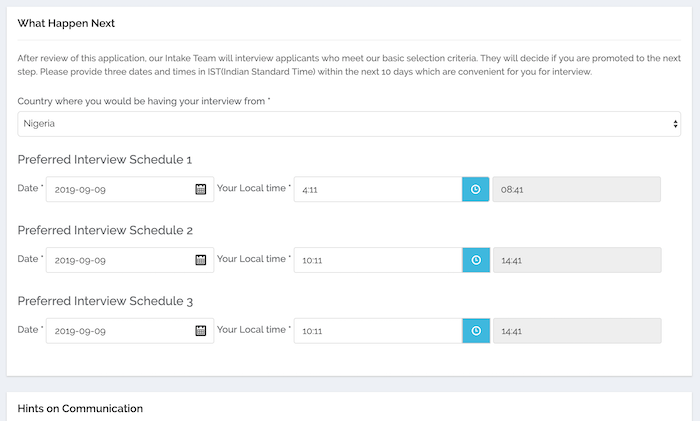Select Schedule 3 date field
The width and height of the screenshot is (700, 421).
pyautogui.click(x=130, y=331)
